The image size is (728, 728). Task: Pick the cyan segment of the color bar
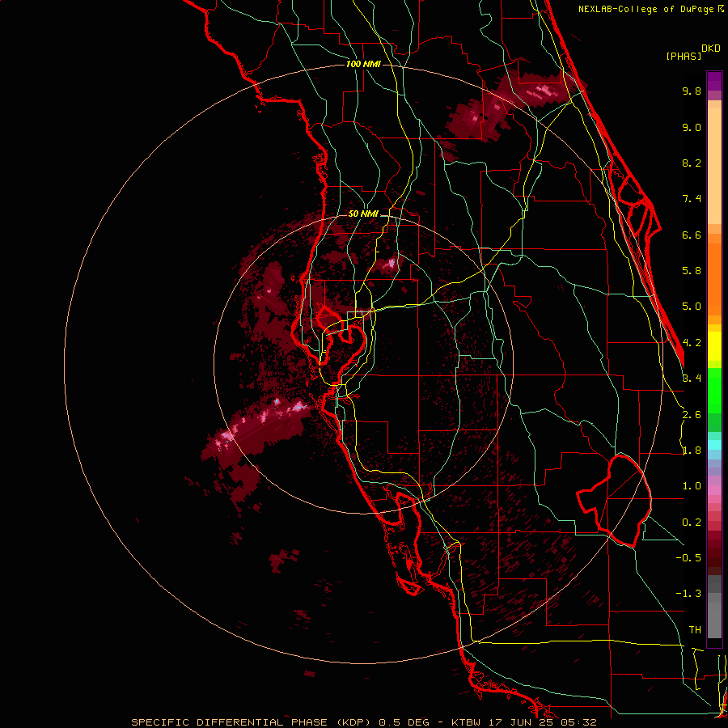[x=714, y=444]
